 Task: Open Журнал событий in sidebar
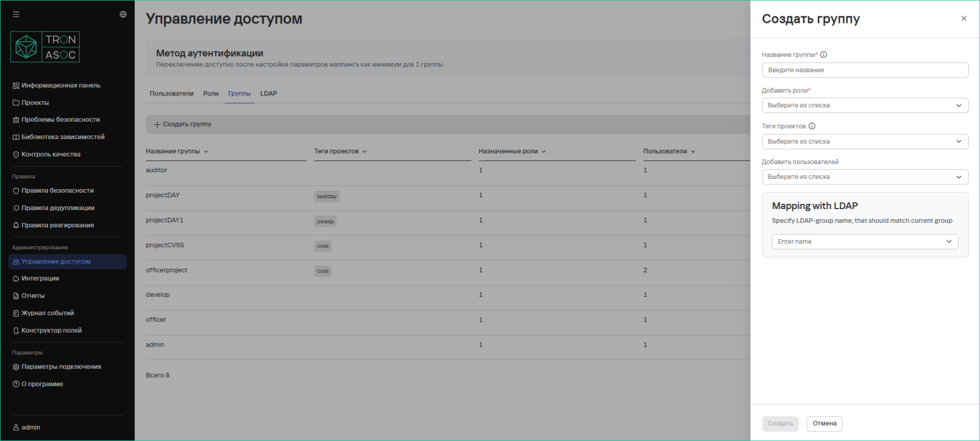point(47,313)
